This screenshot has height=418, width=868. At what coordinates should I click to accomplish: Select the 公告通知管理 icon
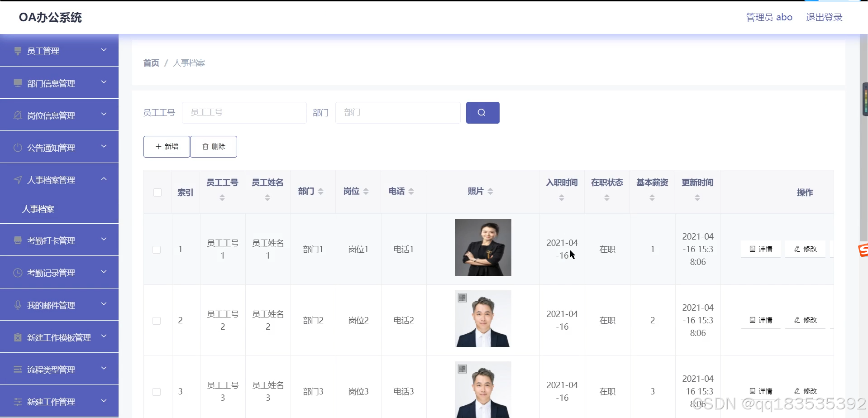(18, 147)
